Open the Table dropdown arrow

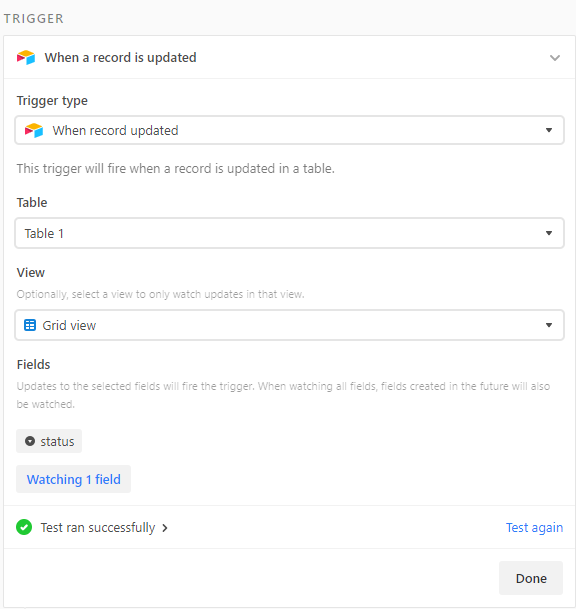point(549,233)
